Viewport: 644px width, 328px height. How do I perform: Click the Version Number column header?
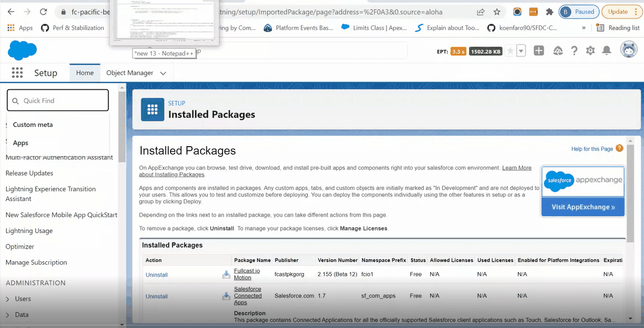pos(338,260)
